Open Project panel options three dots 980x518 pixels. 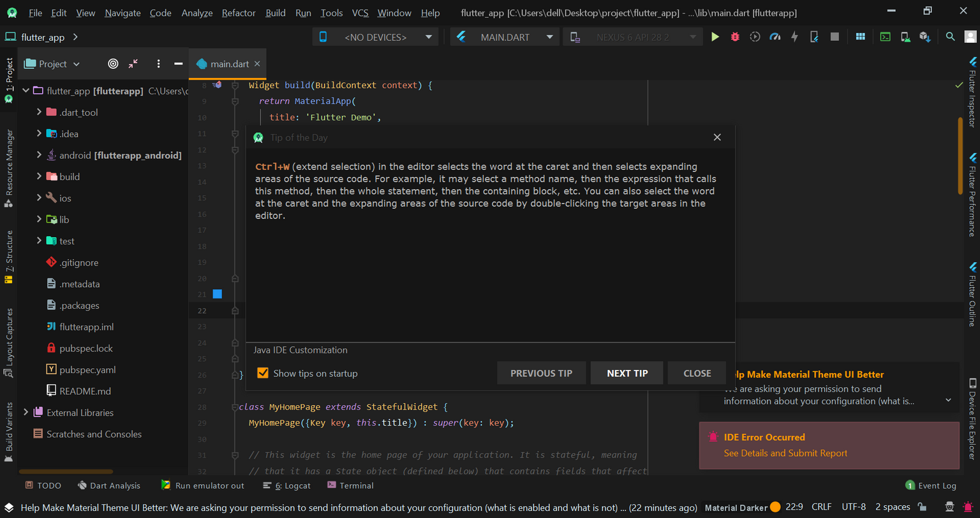158,64
